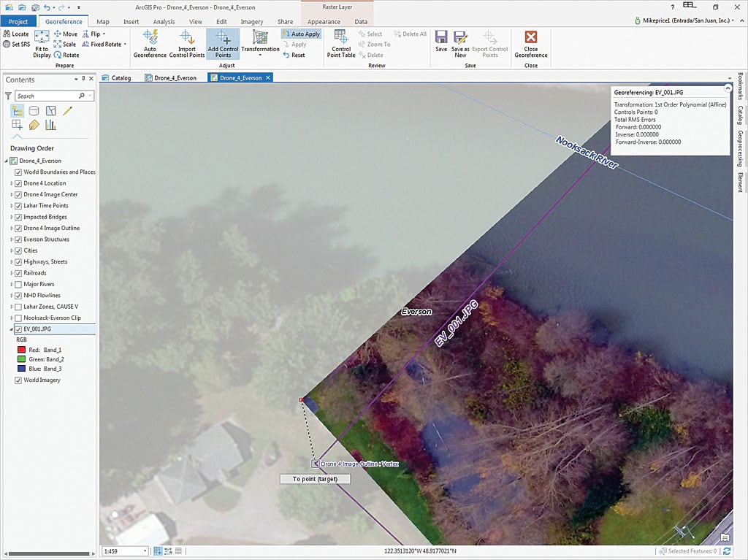The image size is (748, 560).
Task: Check Lahar Zones, CAUSE V layer
Action: [18, 307]
